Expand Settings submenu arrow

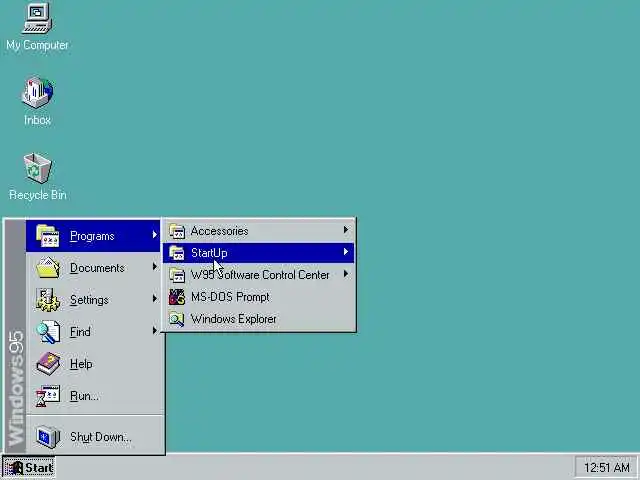(155, 298)
